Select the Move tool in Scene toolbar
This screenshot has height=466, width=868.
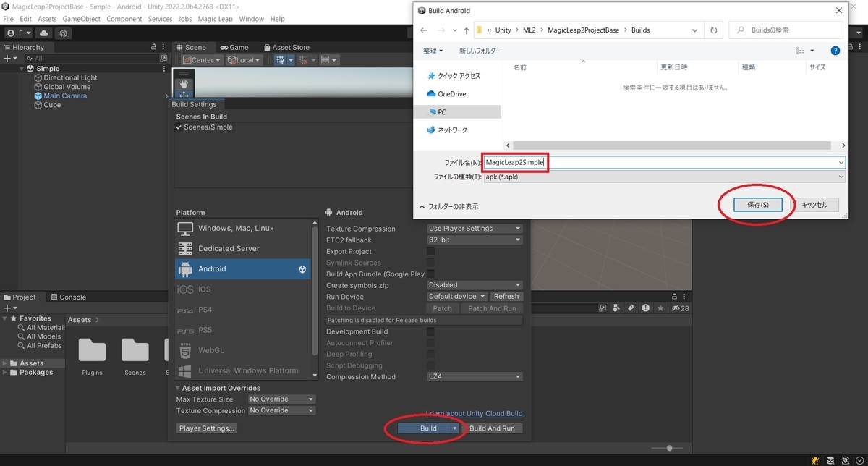[184, 95]
